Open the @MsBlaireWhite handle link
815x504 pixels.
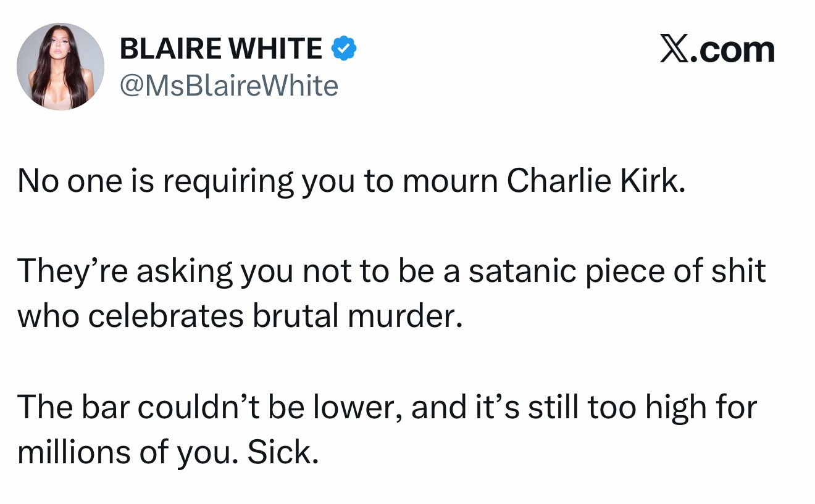pos(228,86)
